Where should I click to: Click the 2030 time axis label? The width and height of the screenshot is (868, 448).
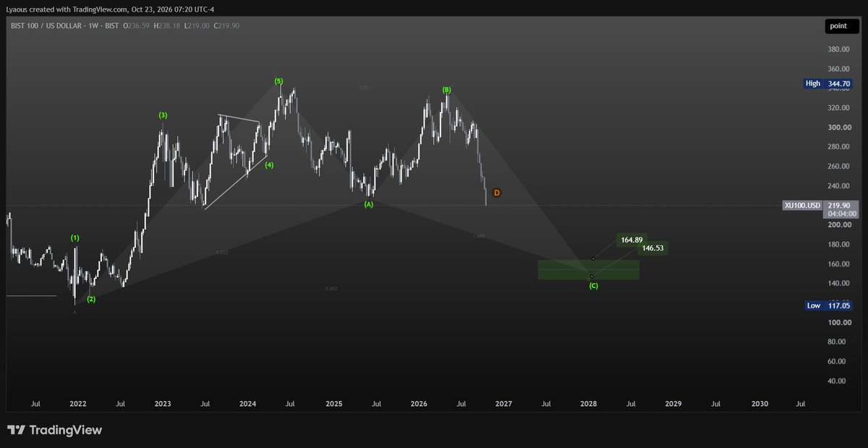759,404
